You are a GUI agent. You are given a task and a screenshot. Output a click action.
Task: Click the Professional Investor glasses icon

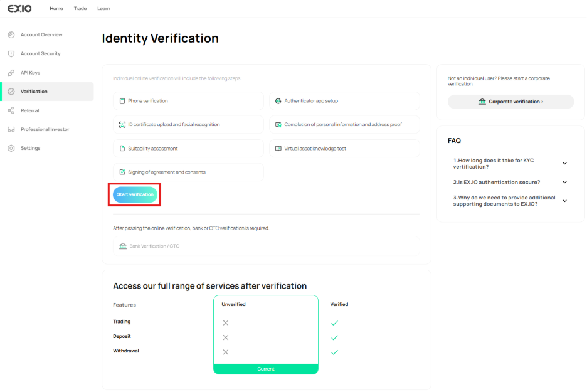pos(11,129)
